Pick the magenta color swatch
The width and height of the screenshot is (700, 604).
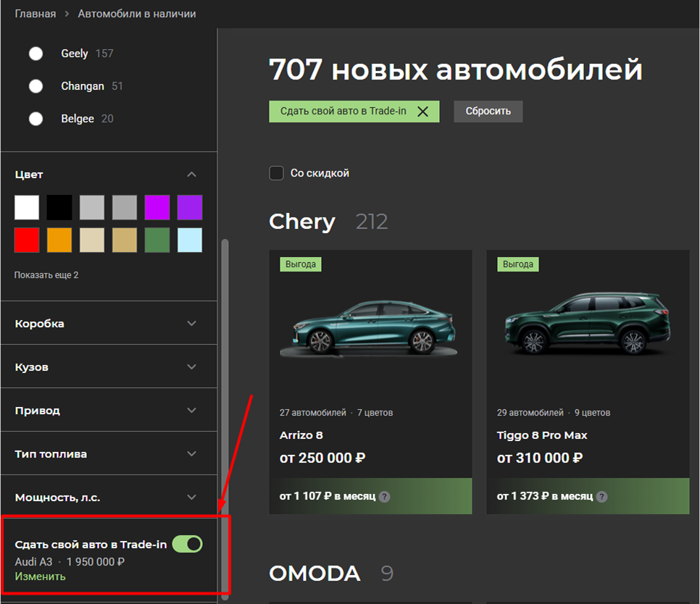[157, 207]
